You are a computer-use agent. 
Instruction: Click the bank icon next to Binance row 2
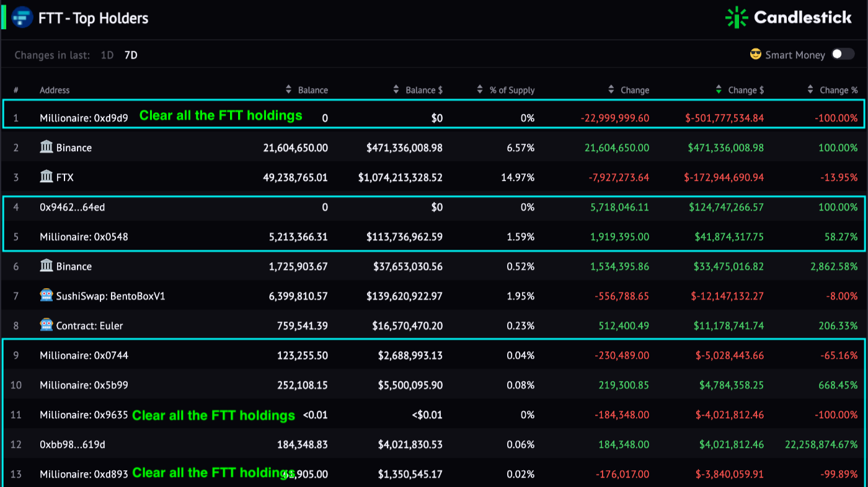[x=46, y=147]
